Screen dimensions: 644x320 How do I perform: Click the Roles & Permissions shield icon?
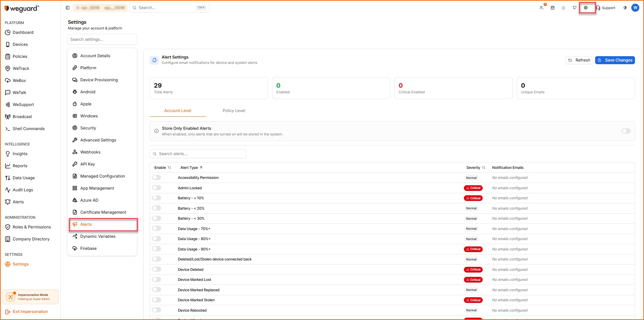tap(8, 227)
